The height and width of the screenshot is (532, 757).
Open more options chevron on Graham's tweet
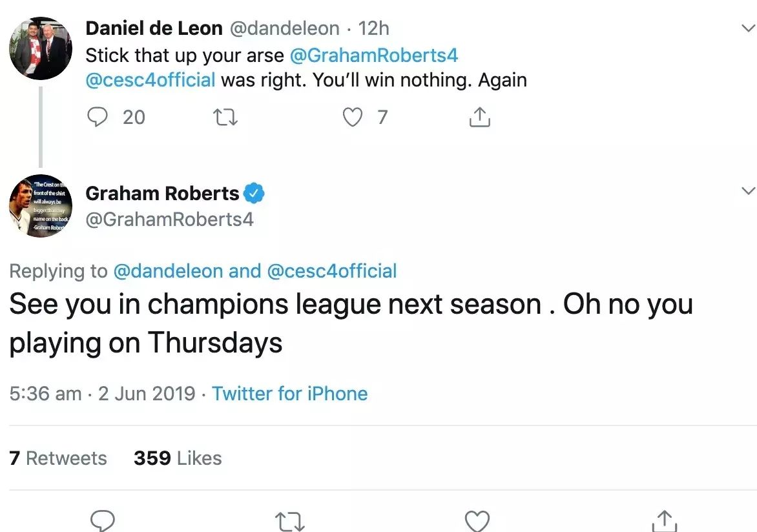[x=747, y=191]
